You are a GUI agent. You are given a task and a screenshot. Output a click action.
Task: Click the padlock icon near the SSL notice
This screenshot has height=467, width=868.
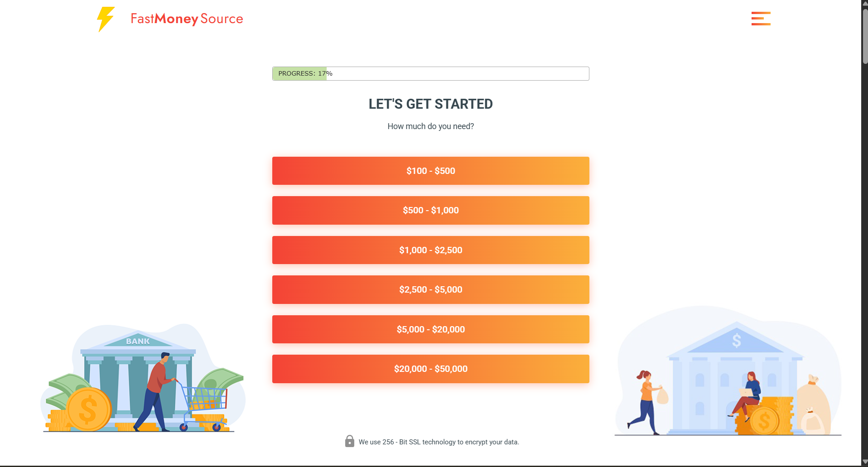click(349, 441)
